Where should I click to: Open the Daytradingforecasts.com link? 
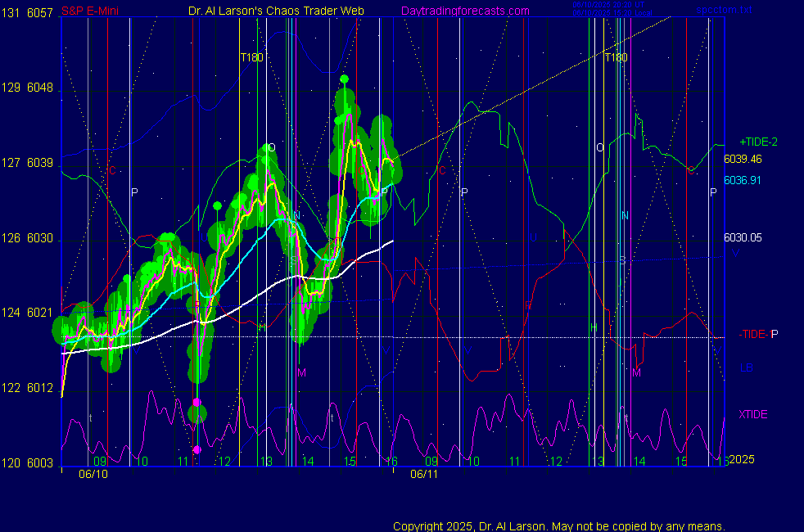tap(464, 11)
